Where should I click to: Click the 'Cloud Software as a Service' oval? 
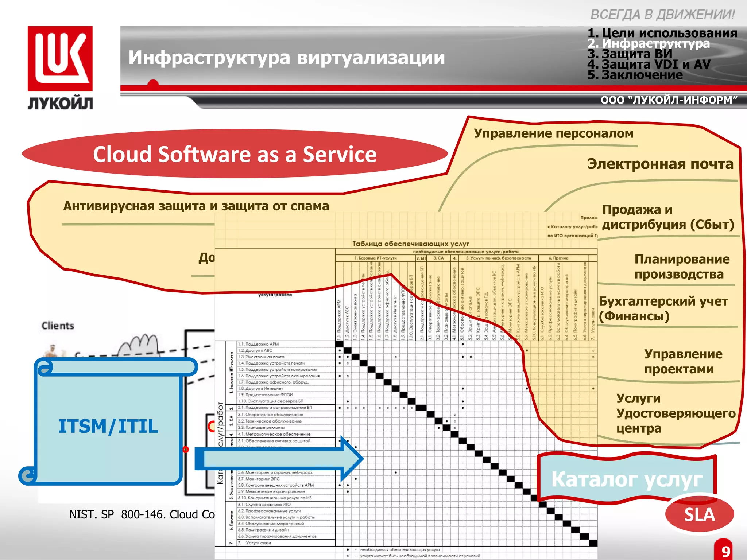pos(235,154)
